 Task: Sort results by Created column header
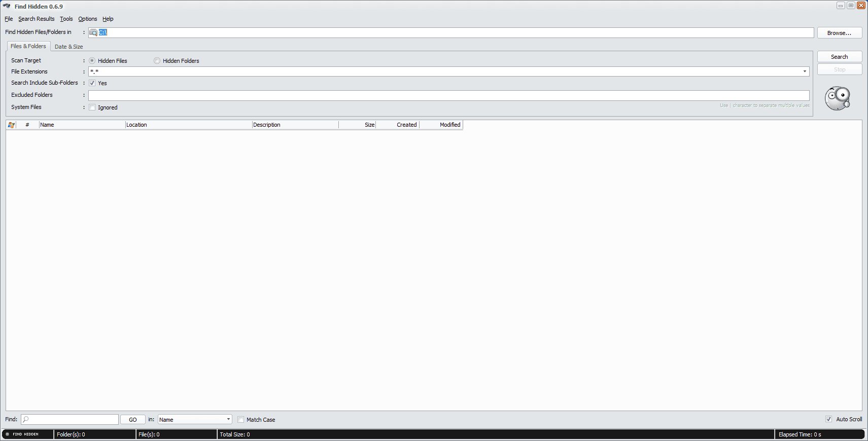coord(398,125)
